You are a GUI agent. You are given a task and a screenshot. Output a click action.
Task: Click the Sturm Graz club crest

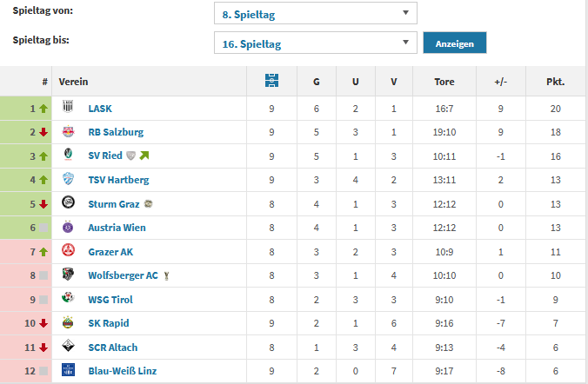[68, 204]
